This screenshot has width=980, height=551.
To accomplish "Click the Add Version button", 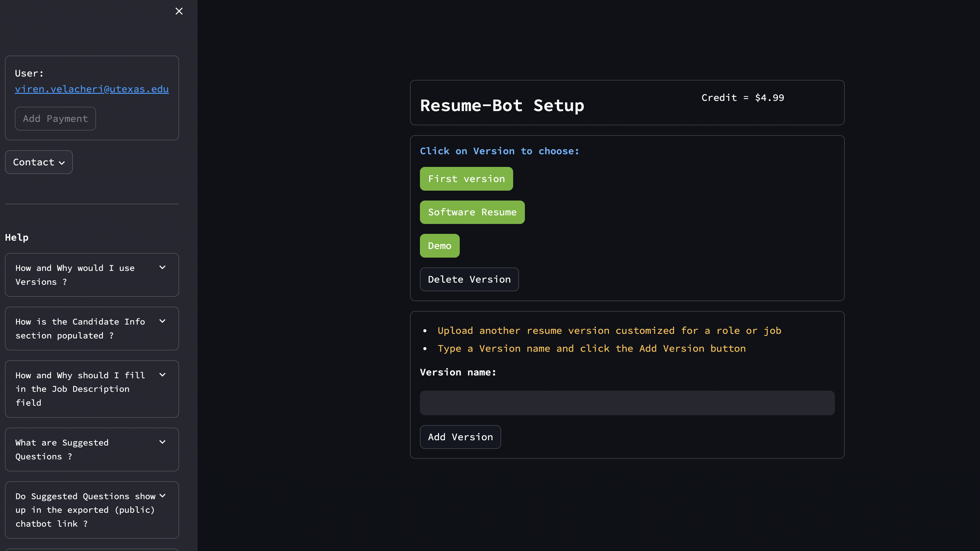I will tap(460, 437).
